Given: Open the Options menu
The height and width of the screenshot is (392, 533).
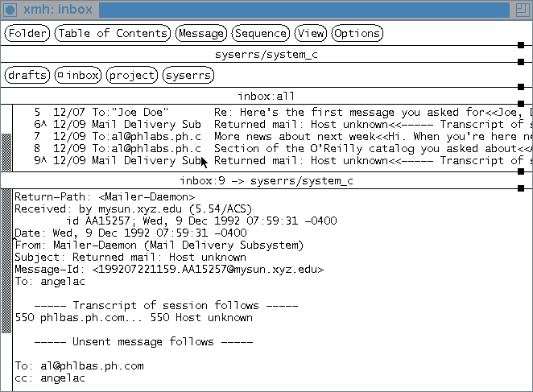Looking at the screenshot, I should pyautogui.click(x=357, y=33).
